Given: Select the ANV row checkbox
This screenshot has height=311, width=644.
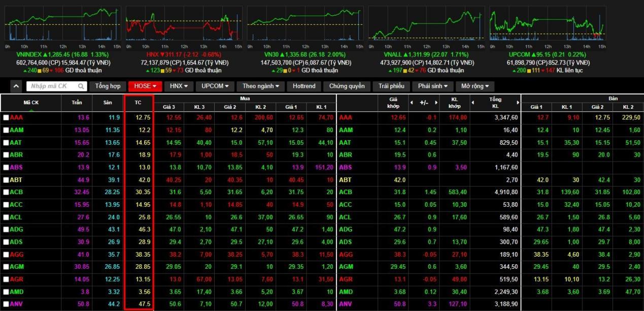Looking at the screenshot, I should click(6, 305).
